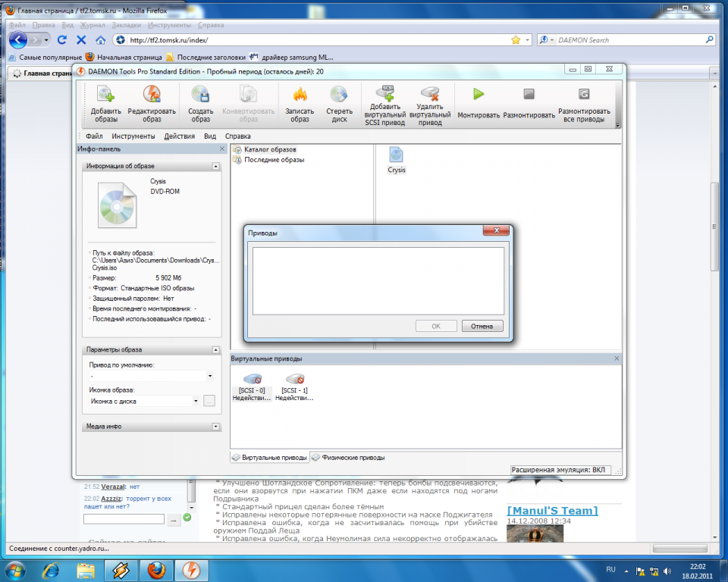
Task: Click the Расширенная эмуляция: ВКЛ status
Action: (x=560, y=470)
